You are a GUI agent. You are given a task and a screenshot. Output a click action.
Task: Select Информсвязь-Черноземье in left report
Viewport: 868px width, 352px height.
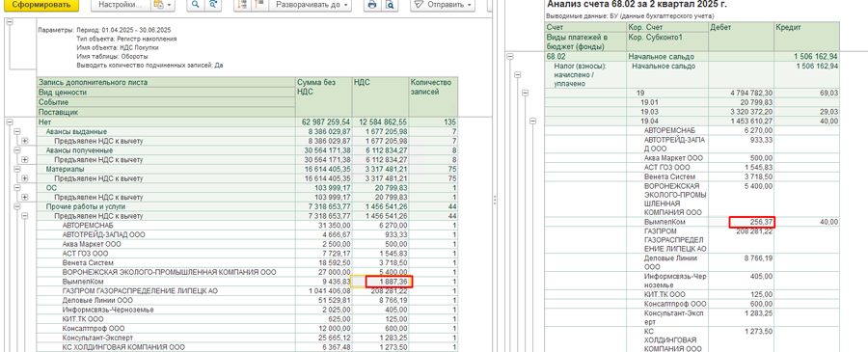(x=108, y=310)
